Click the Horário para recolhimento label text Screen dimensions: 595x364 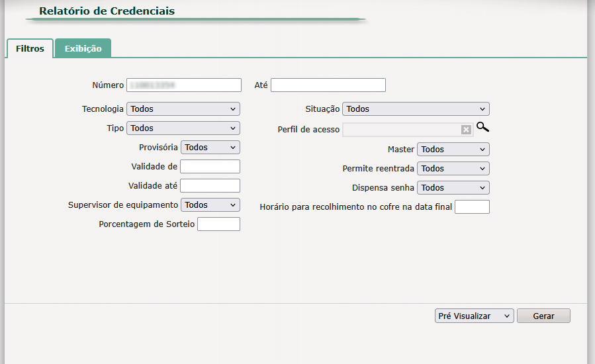point(356,207)
